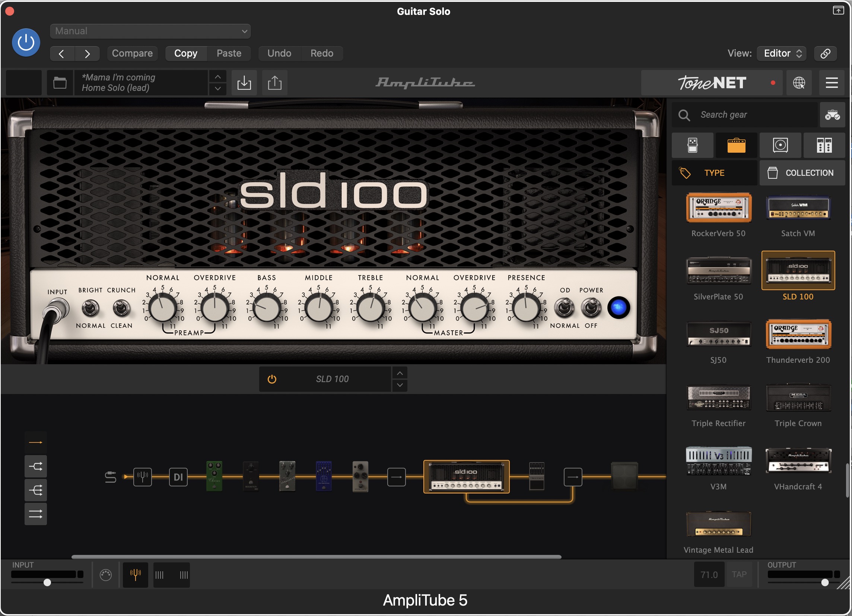Click the PRESENCE knob
This screenshot has width=852, height=616.
[526, 308]
